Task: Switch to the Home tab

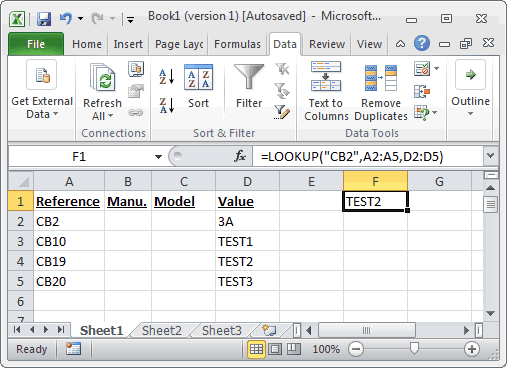Action: [x=87, y=44]
